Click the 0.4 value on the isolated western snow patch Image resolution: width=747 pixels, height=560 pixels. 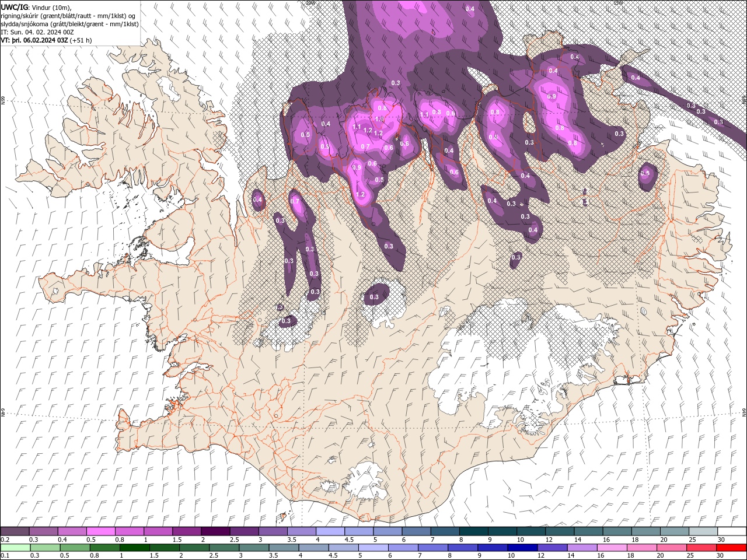257,199
